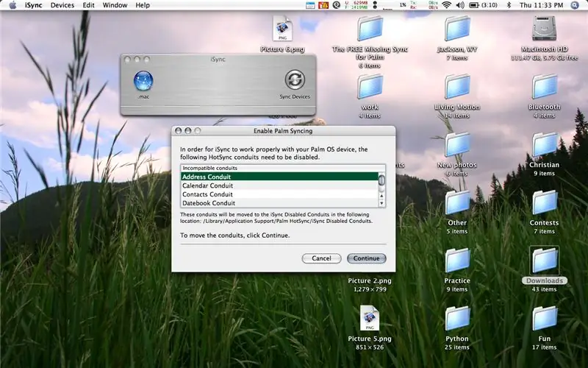The width and height of the screenshot is (588, 368).
Task: Open the Spotlight search icon
Action: coord(575,5)
